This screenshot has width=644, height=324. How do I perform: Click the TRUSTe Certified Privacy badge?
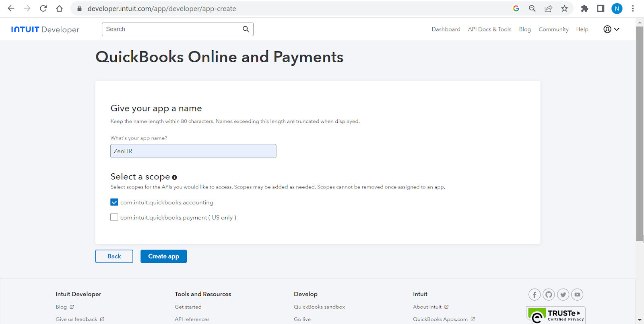556,315
